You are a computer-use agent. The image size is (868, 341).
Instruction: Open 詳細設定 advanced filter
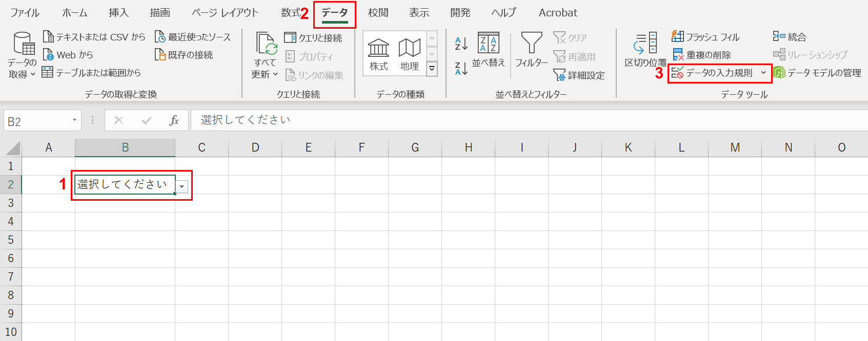click(579, 75)
